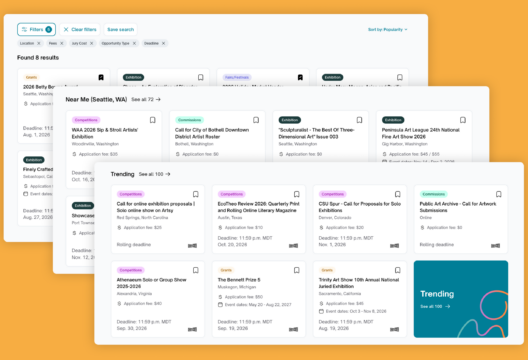
Task: Bookmark the CSU Spur Call for Proposals card
Action: (398, 194)
